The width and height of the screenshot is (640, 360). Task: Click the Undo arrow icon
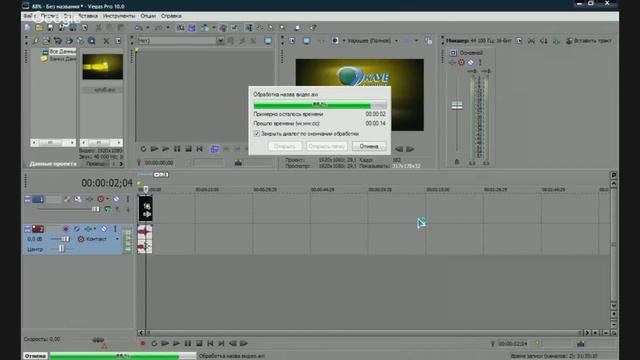pos(139,28)
